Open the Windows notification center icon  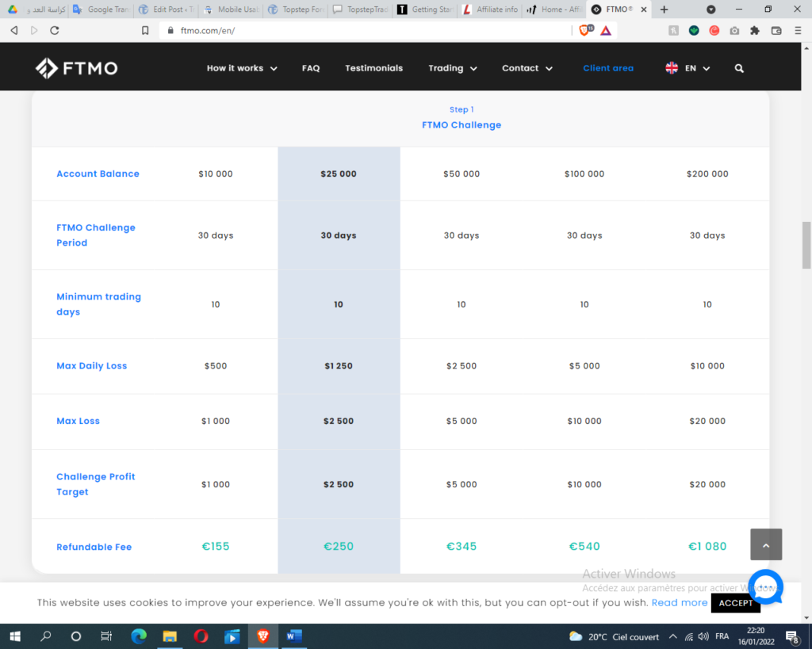coord(792,636)
